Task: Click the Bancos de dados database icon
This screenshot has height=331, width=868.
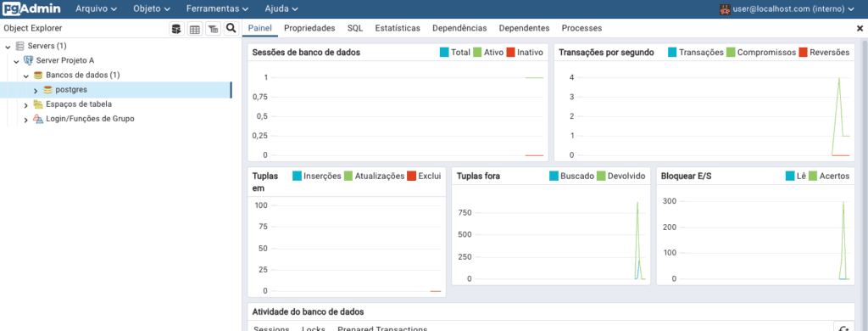Action: pos(38,75)
